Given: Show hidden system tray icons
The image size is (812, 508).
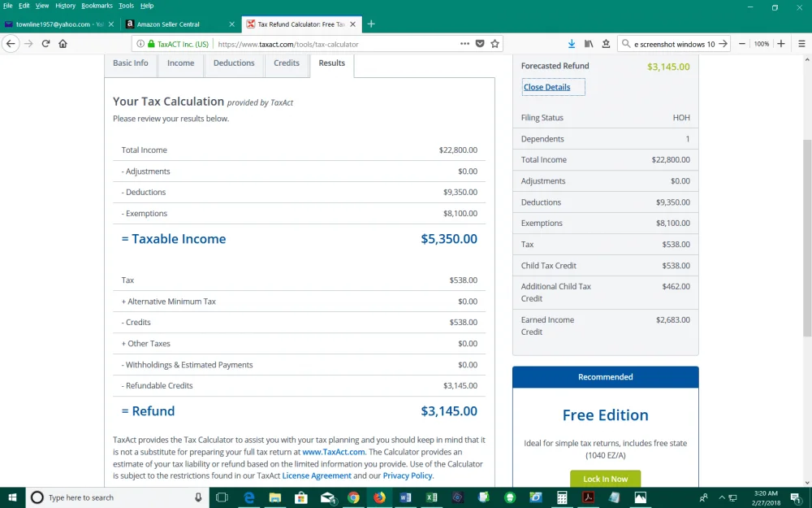Looking at the screenshot, I should click(x=722, y=497).
